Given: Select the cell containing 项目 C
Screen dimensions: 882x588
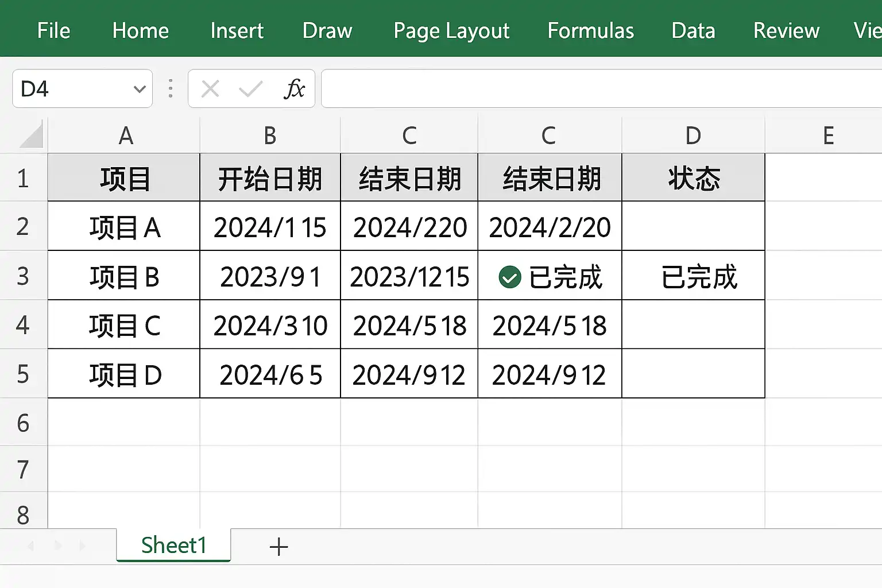Looking at the screenshot, I should tap(124, 326).
